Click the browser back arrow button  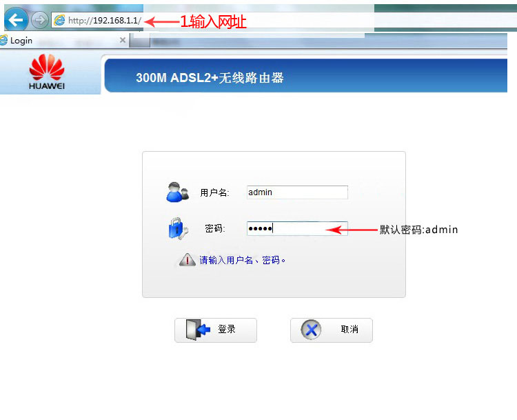(16, 19)
